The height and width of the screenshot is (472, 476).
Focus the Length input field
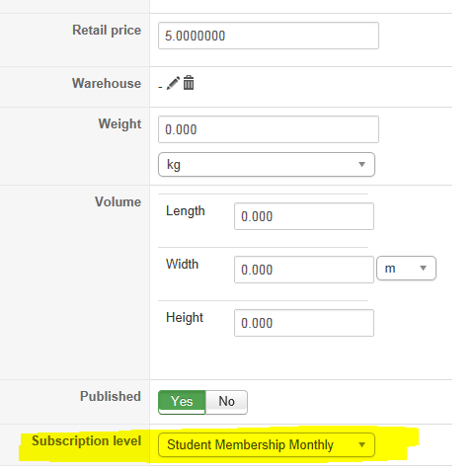click(x=304, y=216)
